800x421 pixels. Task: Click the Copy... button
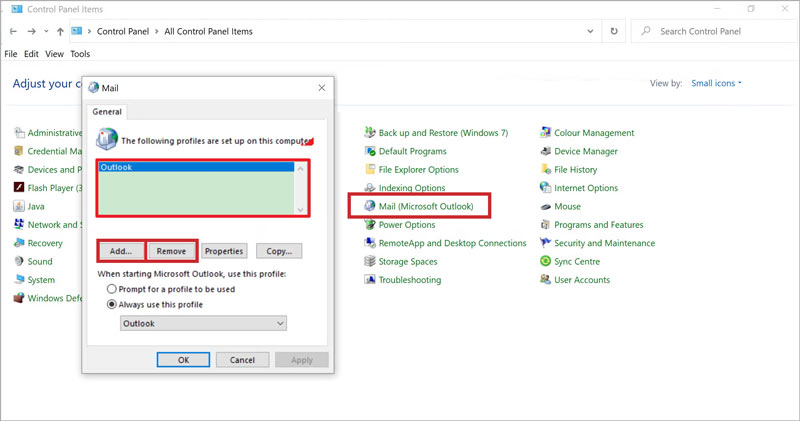pos(279,251)
